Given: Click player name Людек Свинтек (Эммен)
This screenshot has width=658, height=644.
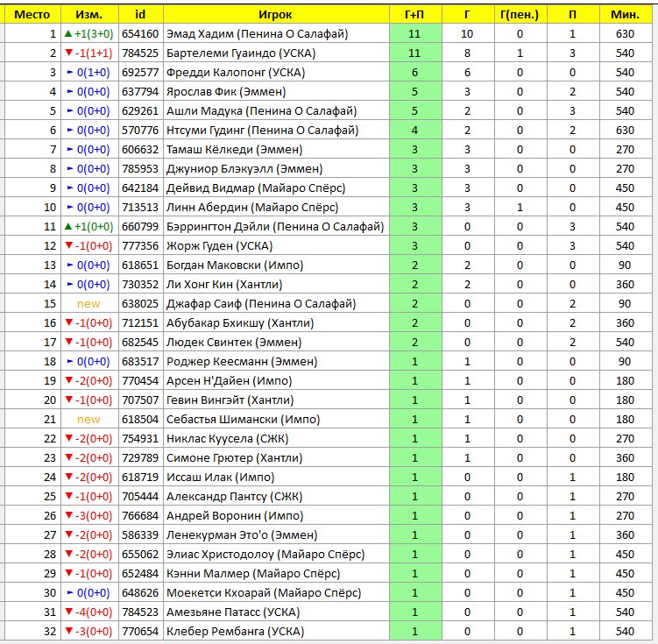Looking at the screenshot, I should tap(234, 343).
